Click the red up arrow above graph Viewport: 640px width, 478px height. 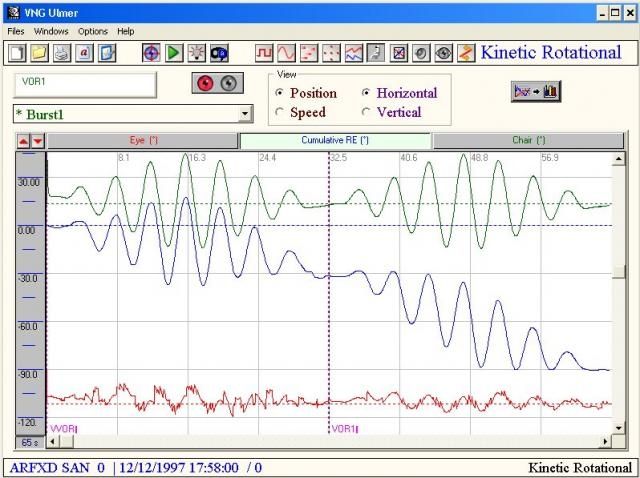(24, 141)
